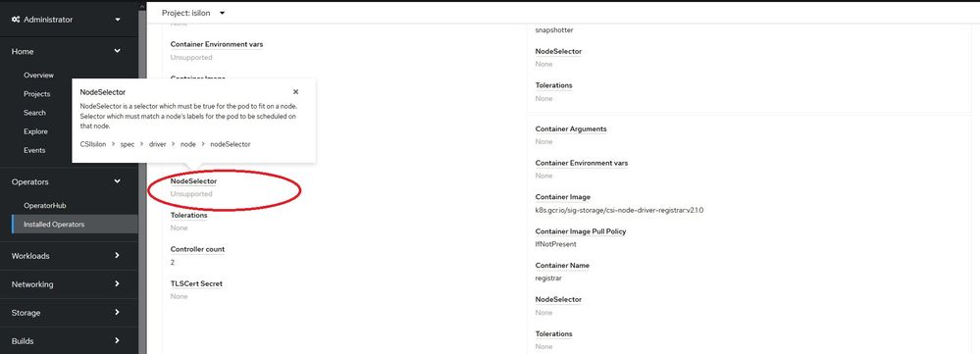The image size is (980, 354).
Task: Click the TLSCert Secret label
Action: [196, 283]
